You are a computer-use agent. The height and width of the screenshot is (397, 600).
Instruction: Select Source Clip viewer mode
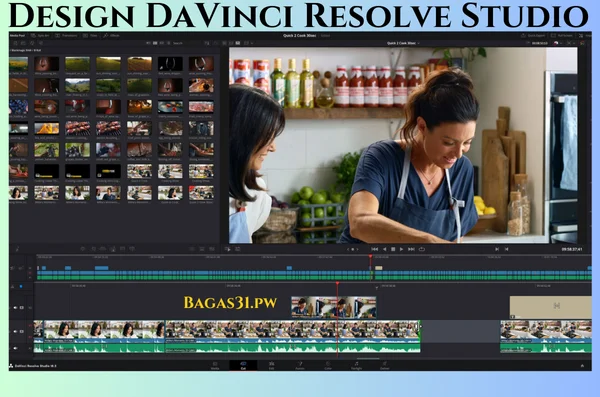(225, 43)
